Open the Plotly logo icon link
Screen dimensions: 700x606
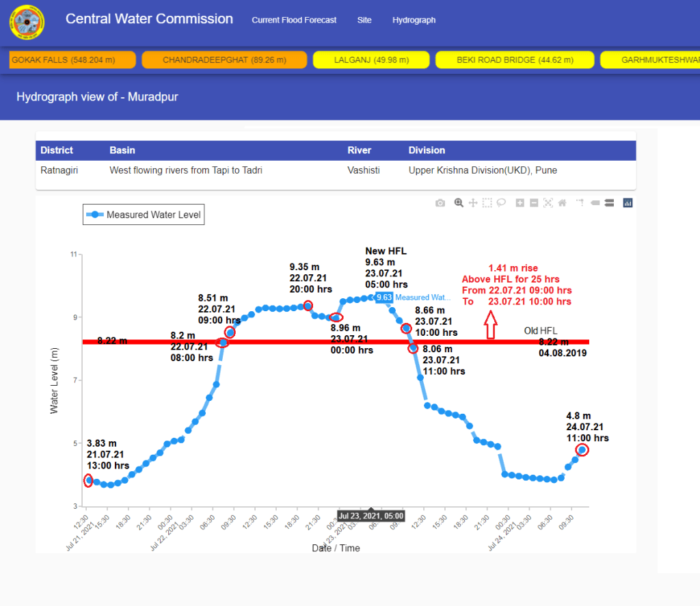pos(628,203)
